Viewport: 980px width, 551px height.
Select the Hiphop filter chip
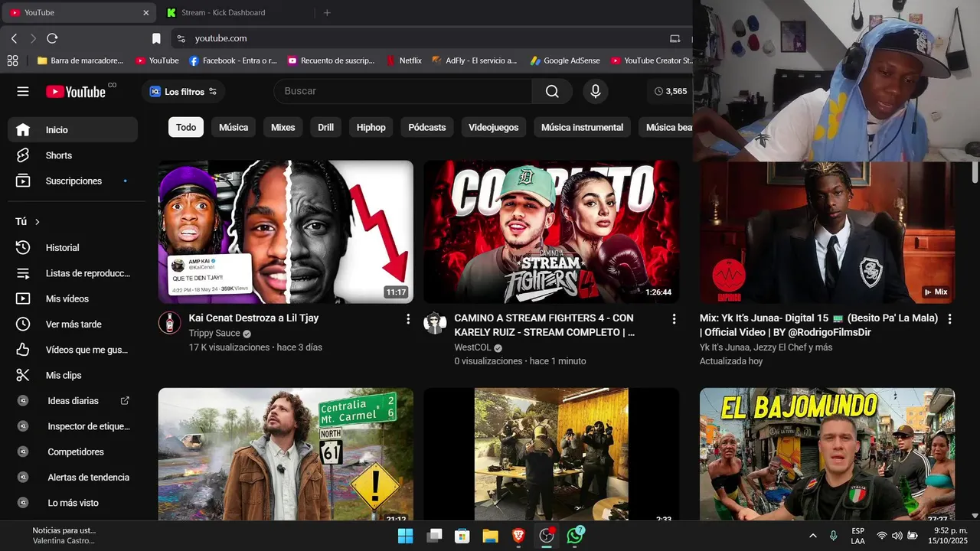(371, 128)
